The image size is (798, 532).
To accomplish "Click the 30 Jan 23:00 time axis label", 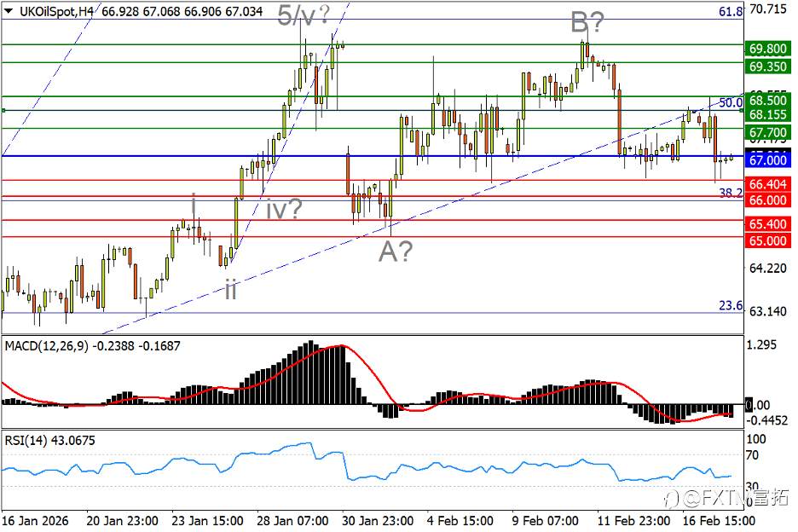I will pos(377,521).
